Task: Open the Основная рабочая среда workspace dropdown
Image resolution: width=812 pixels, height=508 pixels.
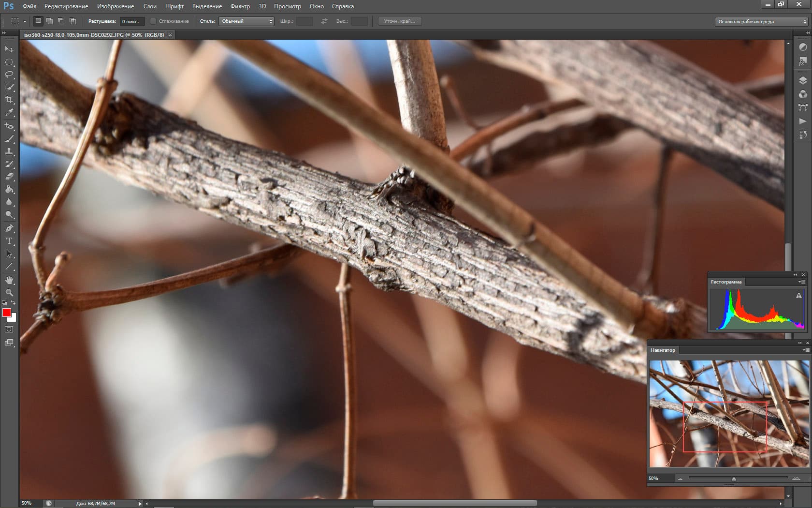Action: tap(761, 21)
